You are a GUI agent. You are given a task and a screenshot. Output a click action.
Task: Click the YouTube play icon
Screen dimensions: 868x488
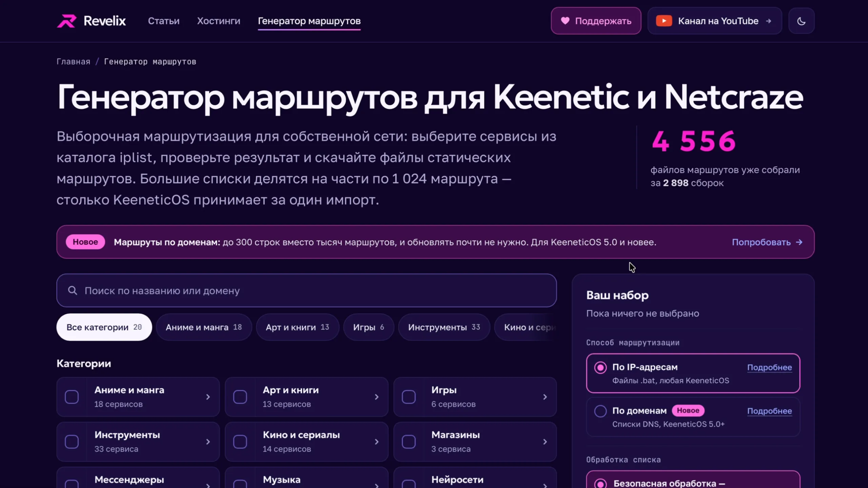coord(664,21)
